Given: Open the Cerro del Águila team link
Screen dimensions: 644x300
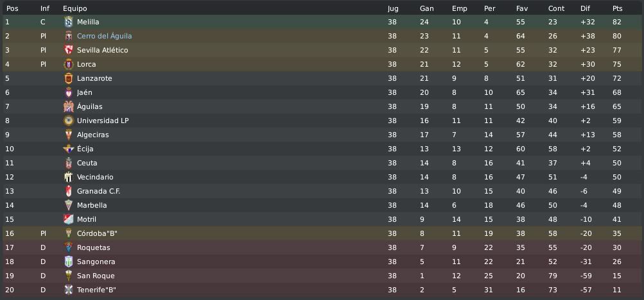Looking at the screenshot, I should coord(104,36).
